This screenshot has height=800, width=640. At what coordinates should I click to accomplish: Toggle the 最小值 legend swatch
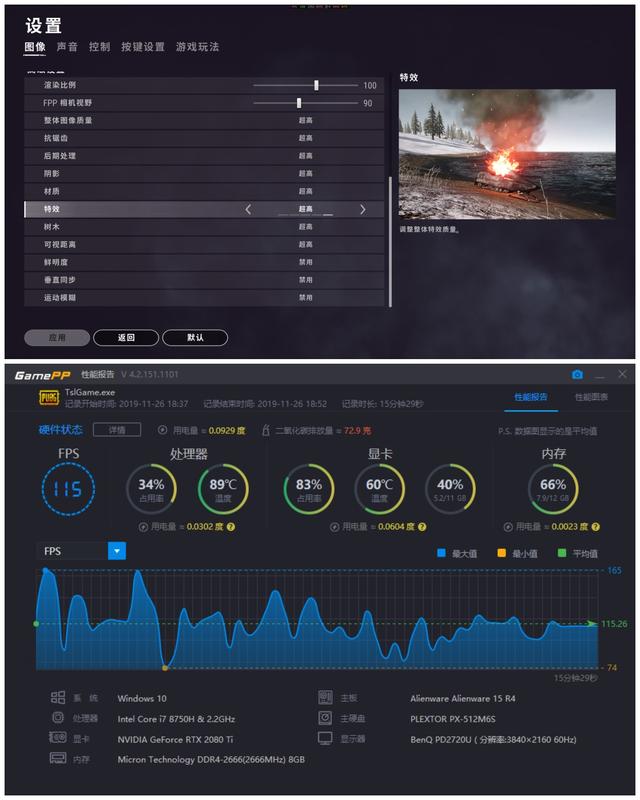[502, 553]
